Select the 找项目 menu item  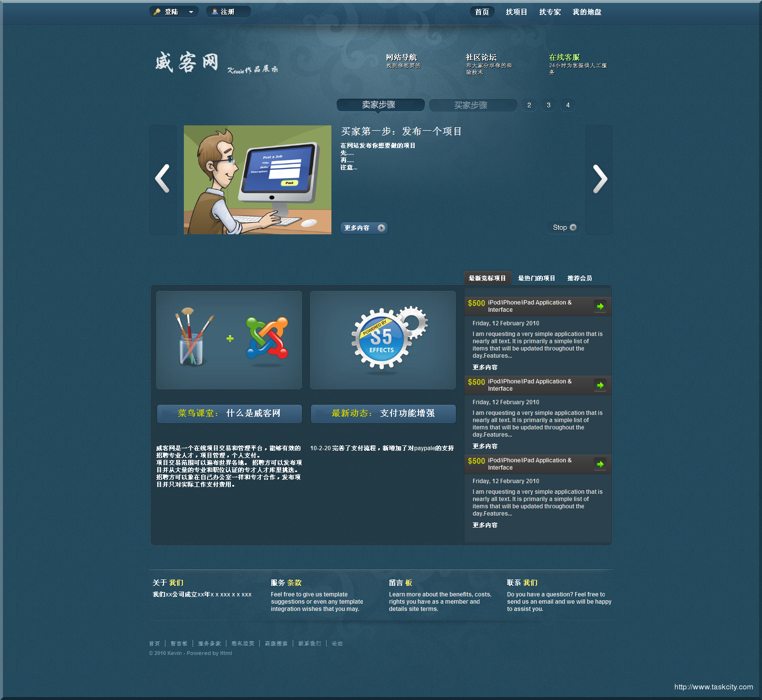(516, 12)
